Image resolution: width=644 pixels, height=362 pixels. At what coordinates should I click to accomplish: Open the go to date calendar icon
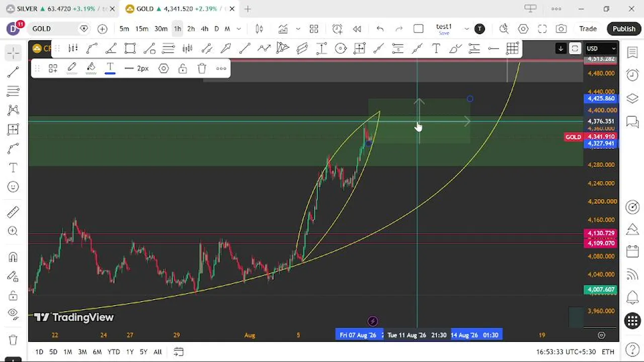(x=179, y=352)
